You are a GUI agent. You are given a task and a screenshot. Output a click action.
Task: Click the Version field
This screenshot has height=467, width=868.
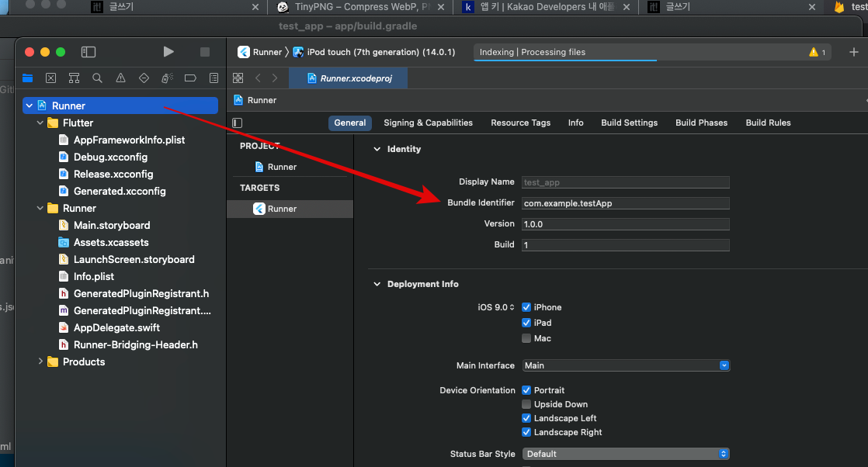click(626, 224)
